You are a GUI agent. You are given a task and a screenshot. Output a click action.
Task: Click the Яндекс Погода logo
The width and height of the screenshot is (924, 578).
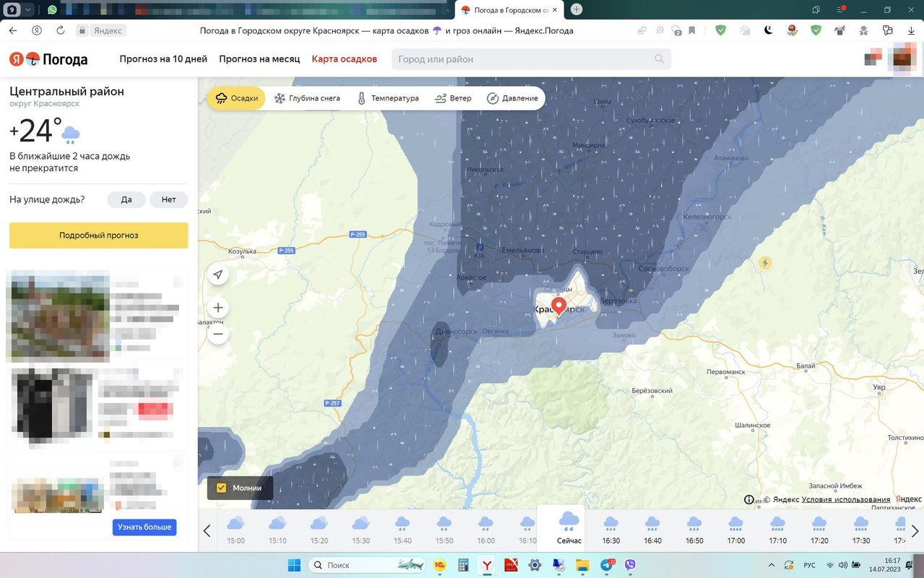tap(48, 59)
